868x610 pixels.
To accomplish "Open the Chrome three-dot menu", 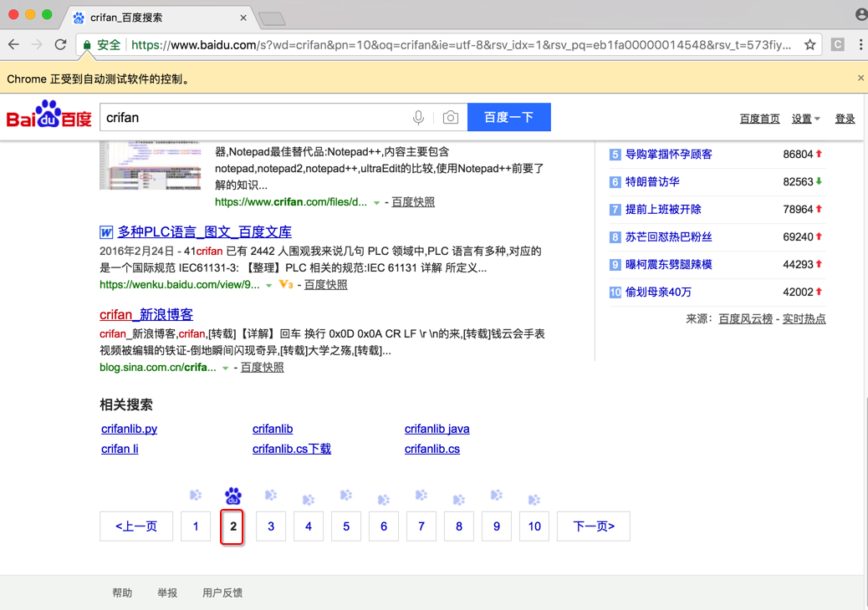I will point(860,45).
